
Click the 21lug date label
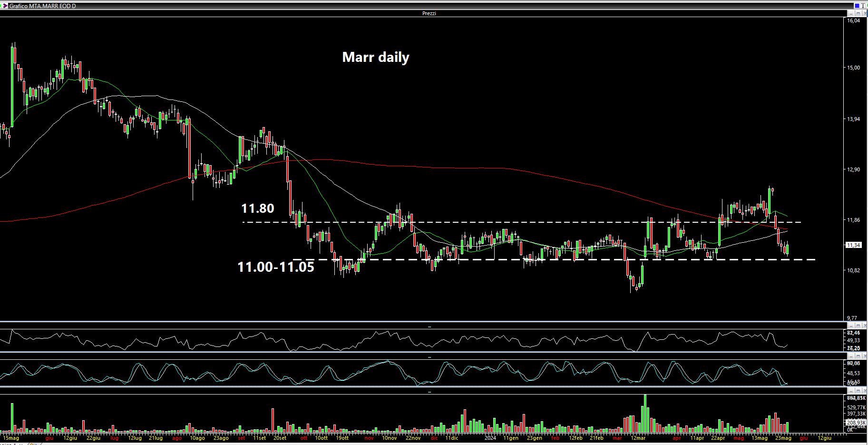point(155,438)
